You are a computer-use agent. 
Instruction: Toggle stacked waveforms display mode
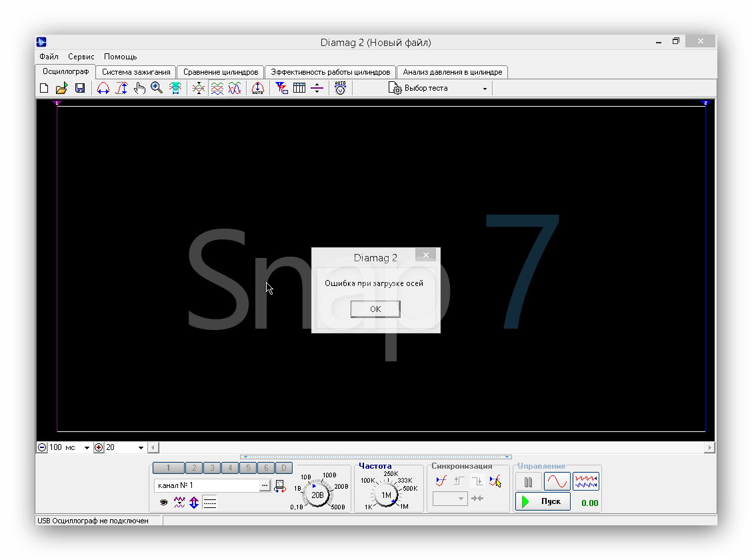(x=217, y=88)
